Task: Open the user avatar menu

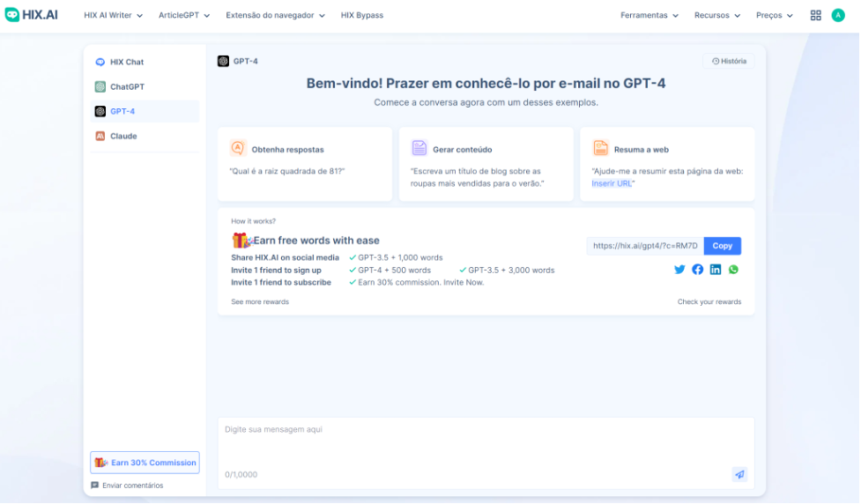Action: pos(838,15)
